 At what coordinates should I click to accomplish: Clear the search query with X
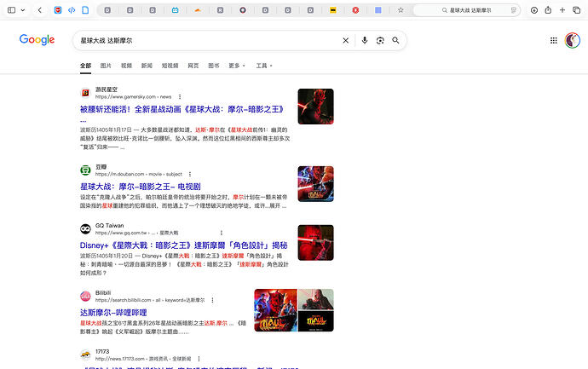click(x=346, y=41)
